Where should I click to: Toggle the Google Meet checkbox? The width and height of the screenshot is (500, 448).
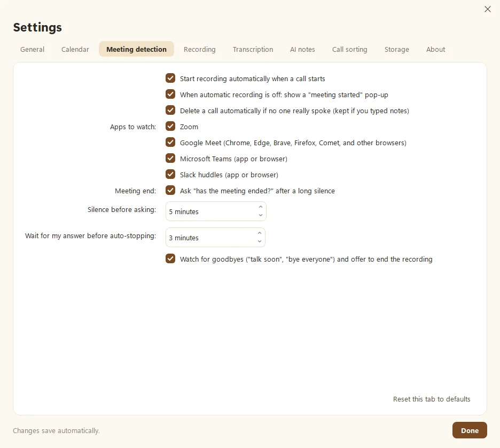[x=170, y=142]
